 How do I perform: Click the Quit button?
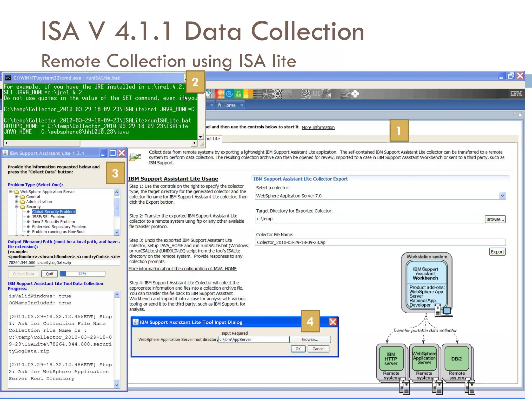pos(49,274)
